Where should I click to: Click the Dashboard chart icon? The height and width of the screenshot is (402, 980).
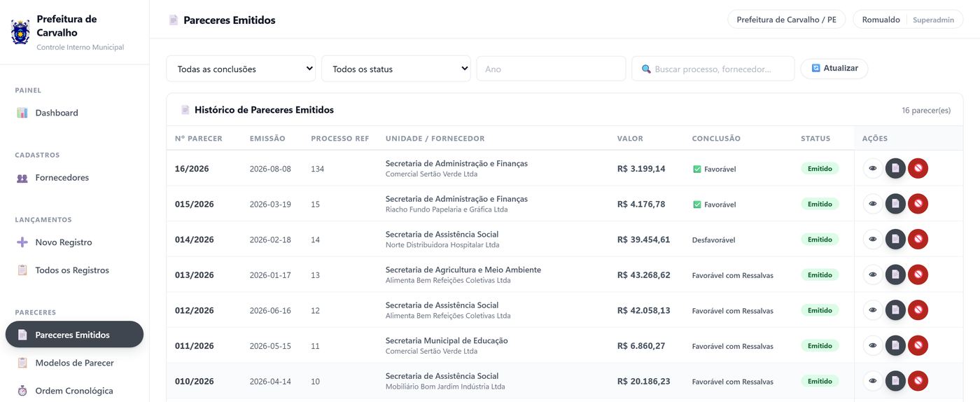[x=22, y=113]
